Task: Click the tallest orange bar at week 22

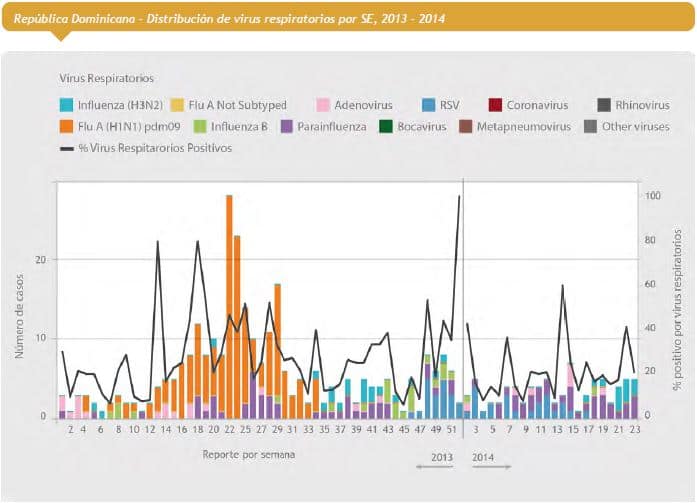Action: click(229, 300)
